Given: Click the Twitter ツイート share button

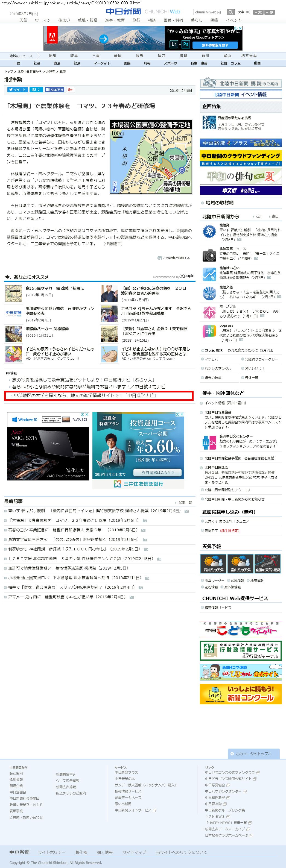Looking at the screenshot, I should click(x=17, y=90).
